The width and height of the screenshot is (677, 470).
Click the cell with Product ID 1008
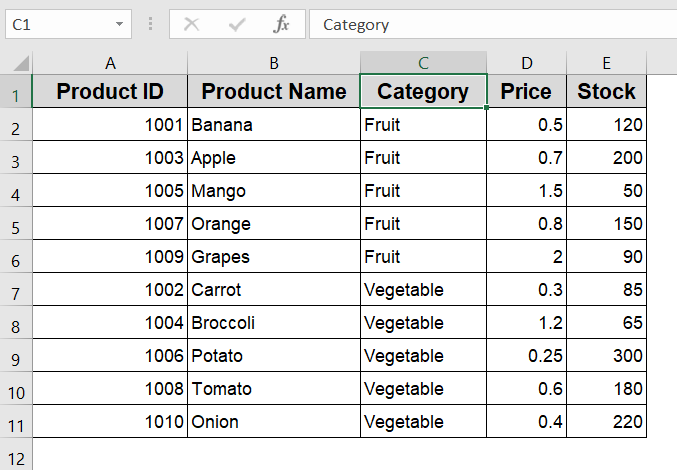[x=110, y=388]
